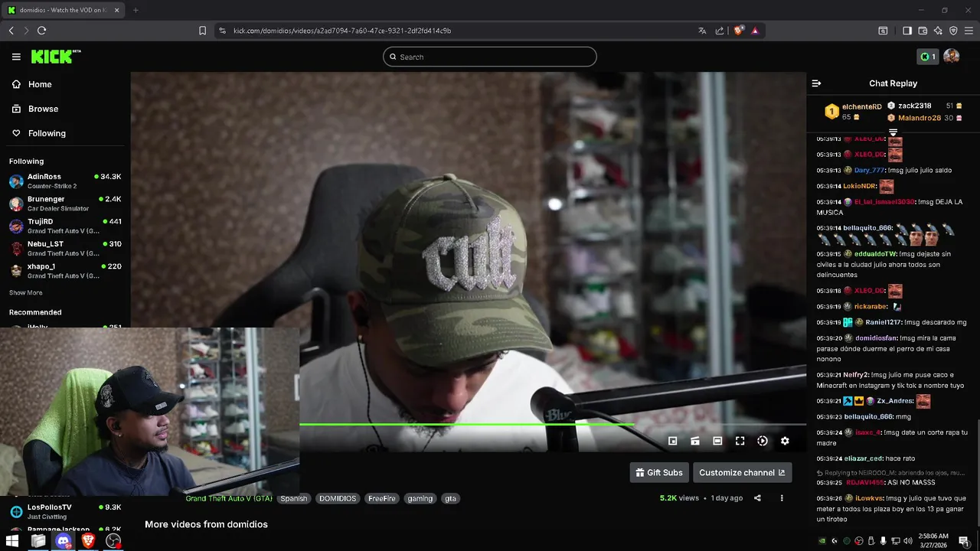This screenshot has width=980, height=551.
Task: Collapse the Chat Replay panel
Action: click(816, 83)
